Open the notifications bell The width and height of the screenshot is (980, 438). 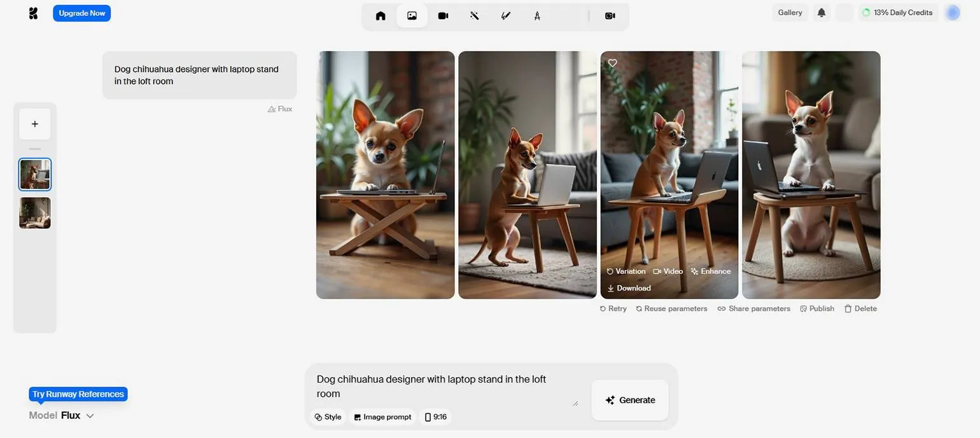coord(822,13)
